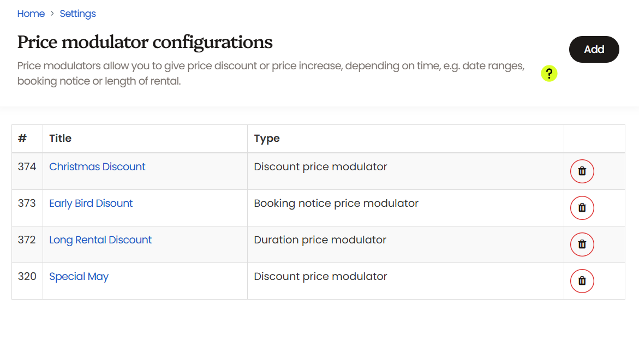639x364 pixels.
Task: Navigate to Settings breadcrumb link
Action: [77, 14]
